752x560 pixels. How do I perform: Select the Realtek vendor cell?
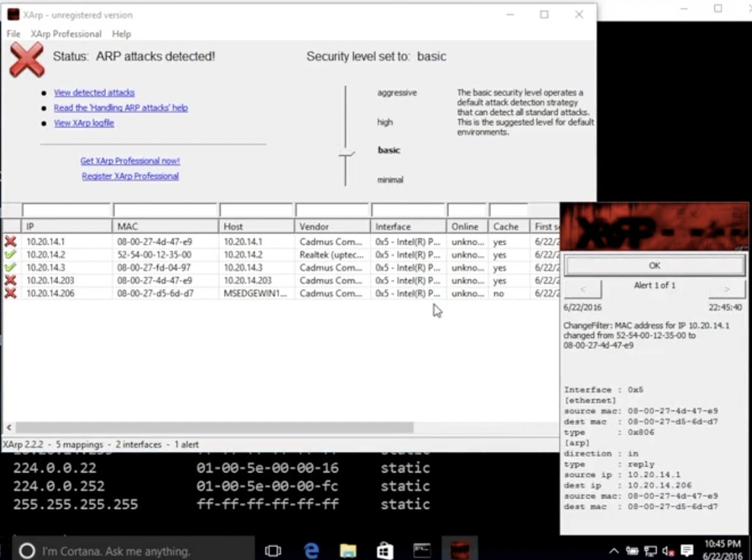(x=331, y=254)
